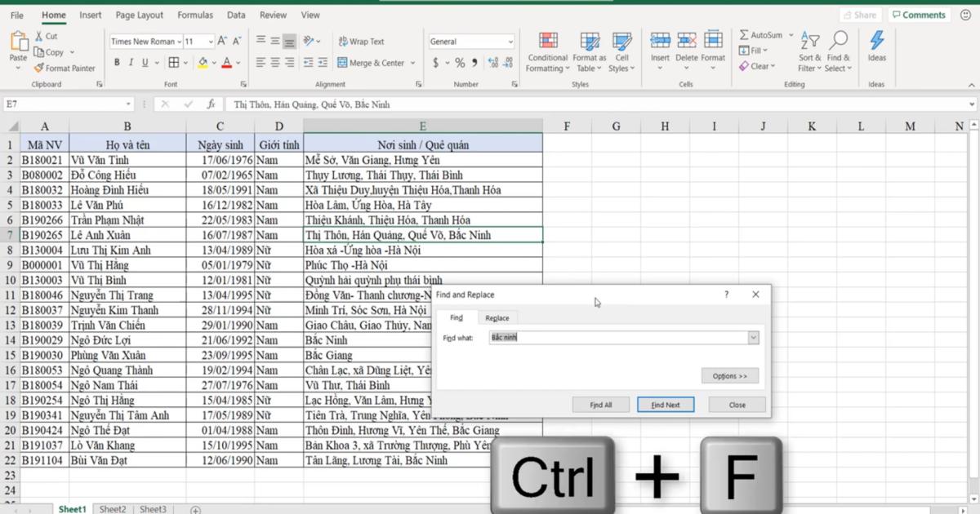
Task: Apply the yellow Fill Color bucket
Action: click(x=203, y=63)
